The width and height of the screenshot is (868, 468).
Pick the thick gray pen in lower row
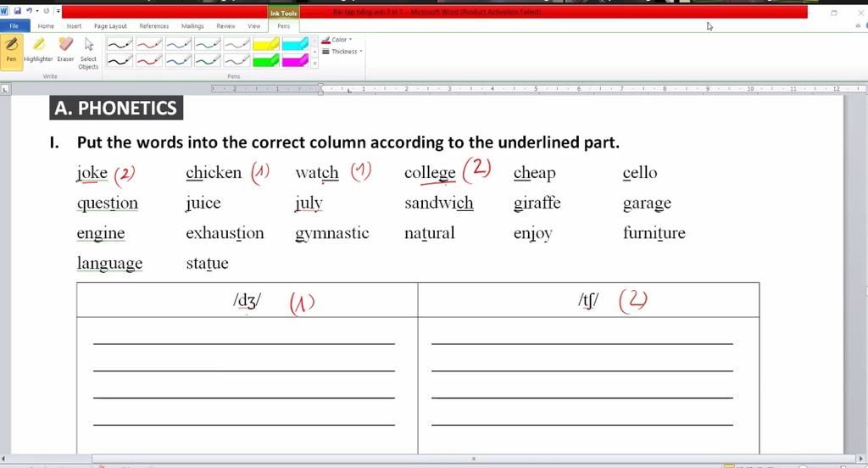[x=237, y=60]
